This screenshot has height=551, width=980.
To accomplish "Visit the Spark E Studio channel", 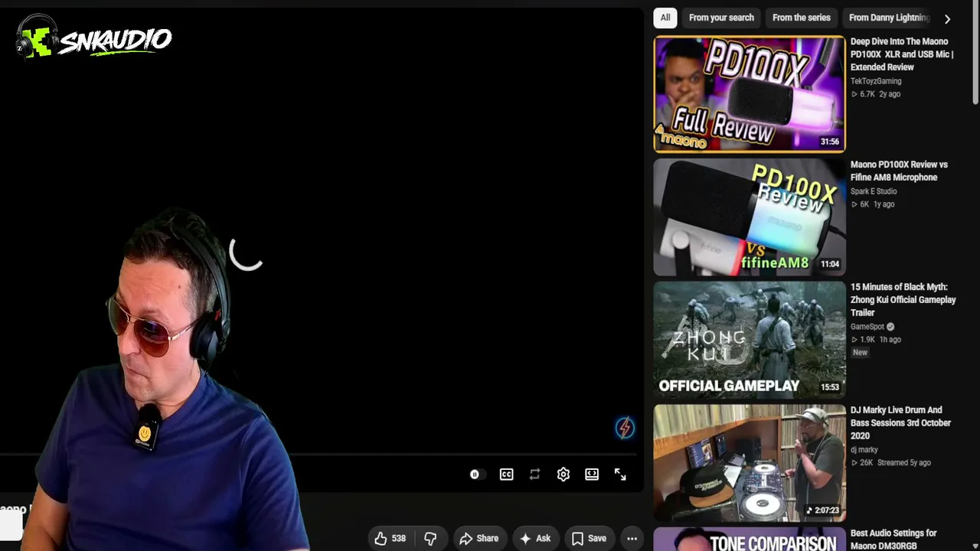I will (x=874, y=191).
